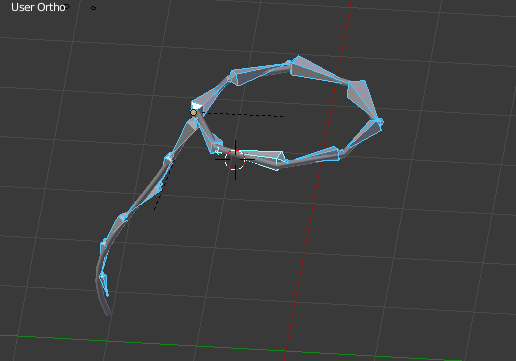The image size is (516, 361).
Task: Click the red-white 3D cursor circle
Action: coord(235,160)
